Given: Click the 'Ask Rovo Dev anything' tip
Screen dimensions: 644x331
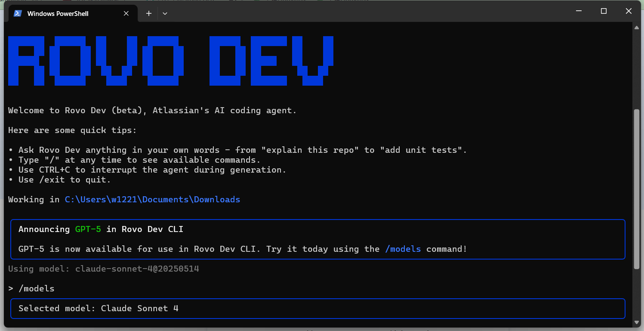Looking at the screenshot, I should click(238, 150).
